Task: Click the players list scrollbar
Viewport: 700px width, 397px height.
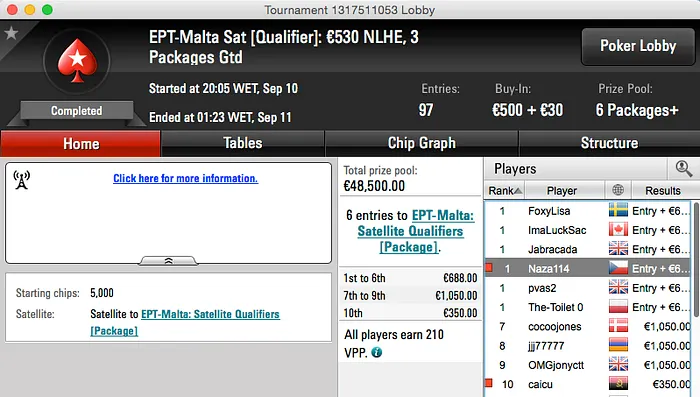Action: pos(695,259)
